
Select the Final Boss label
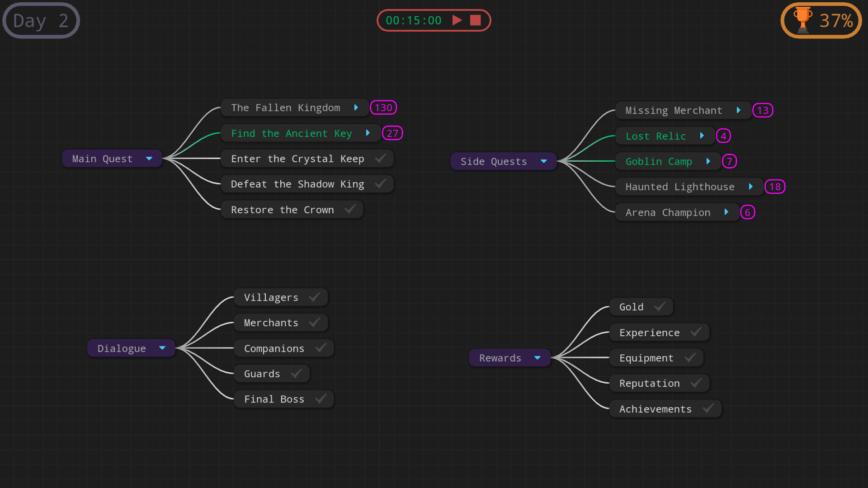click(x=274, y=399)
